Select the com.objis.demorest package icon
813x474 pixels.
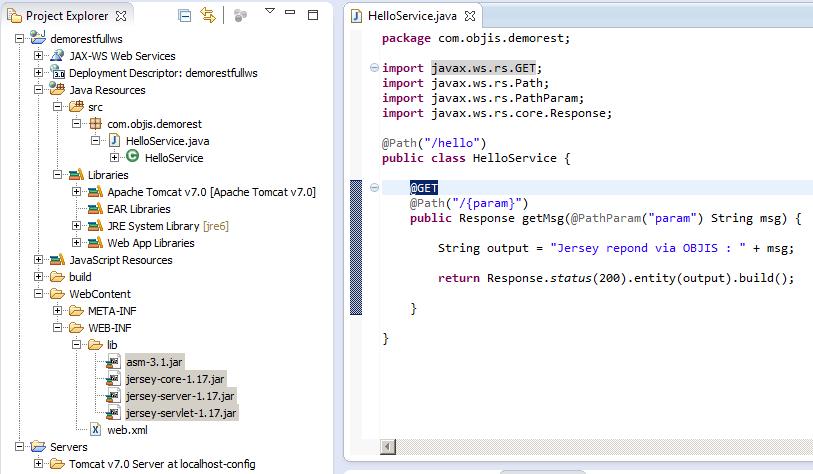click(x=96, y=124)
